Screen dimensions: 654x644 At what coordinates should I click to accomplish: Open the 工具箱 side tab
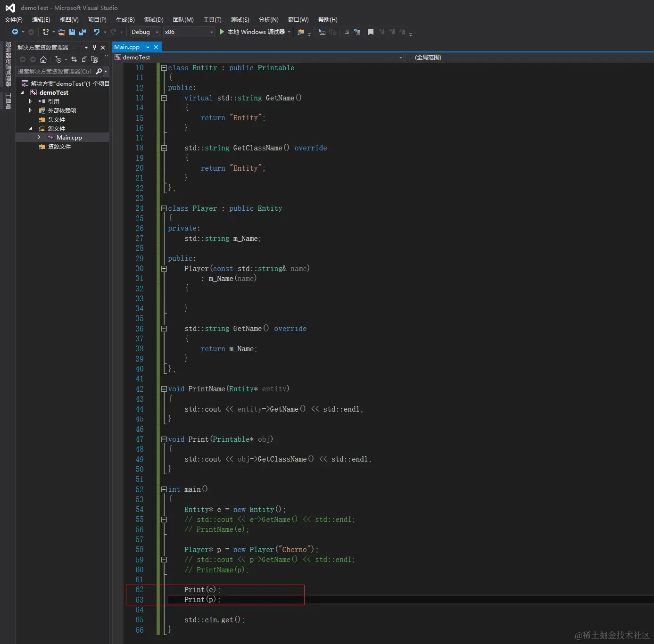8,101
